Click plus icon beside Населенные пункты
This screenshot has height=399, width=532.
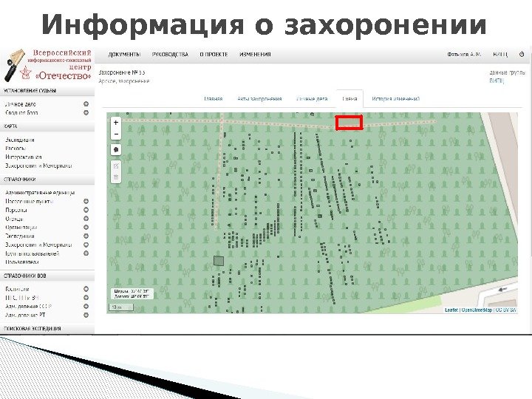point(86,201)
